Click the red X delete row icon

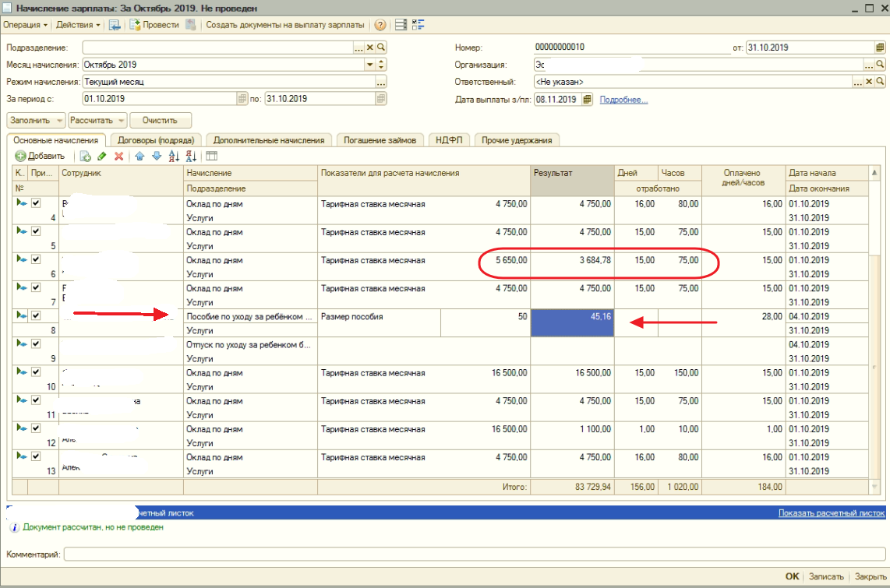click(x=119, y=156)
